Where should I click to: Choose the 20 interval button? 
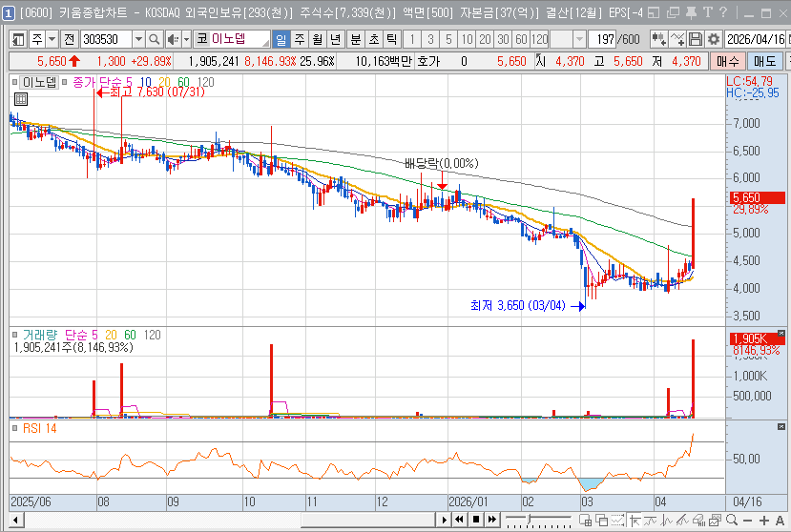pos(485,39)
